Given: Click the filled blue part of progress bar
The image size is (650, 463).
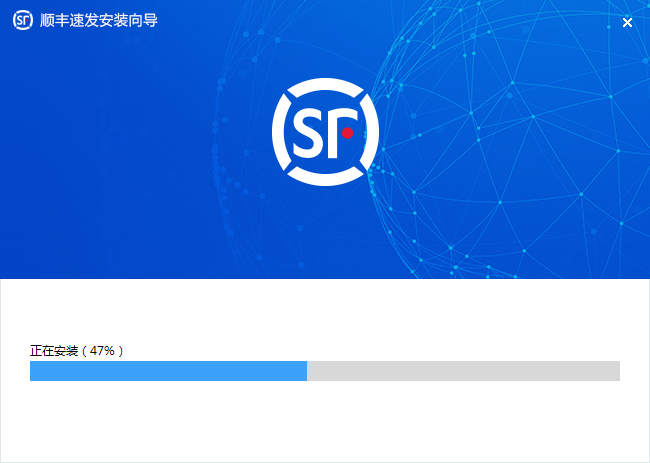Looking at the screenshot, I should pos(168,371).
